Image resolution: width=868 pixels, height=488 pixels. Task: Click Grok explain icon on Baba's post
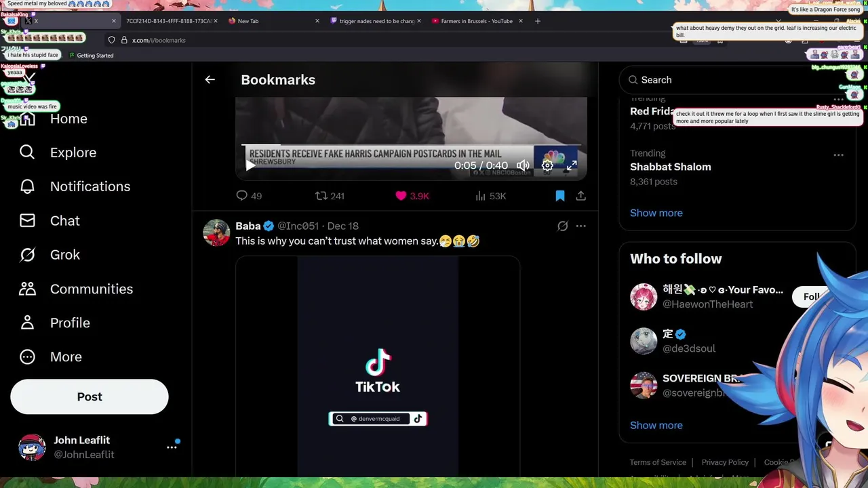562,226
